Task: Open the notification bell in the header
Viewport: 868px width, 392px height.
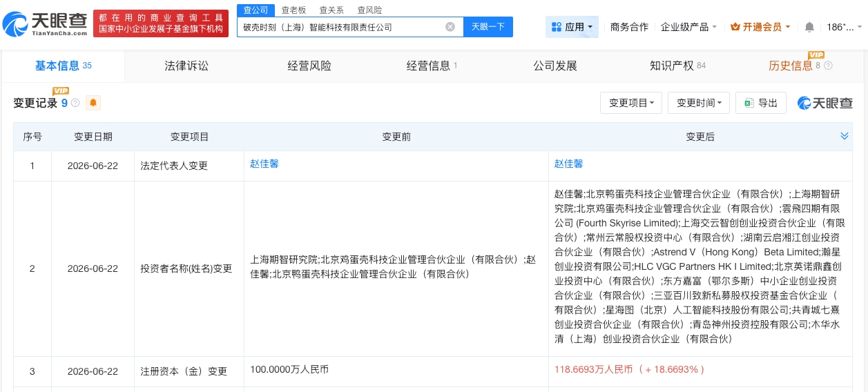Action: pos(809,27)
